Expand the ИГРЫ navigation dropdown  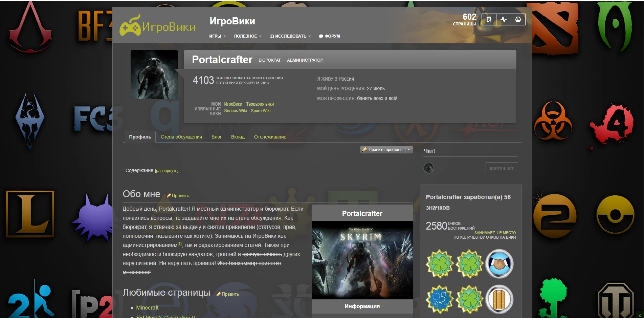pyautogui.click(x=217, y=36)
